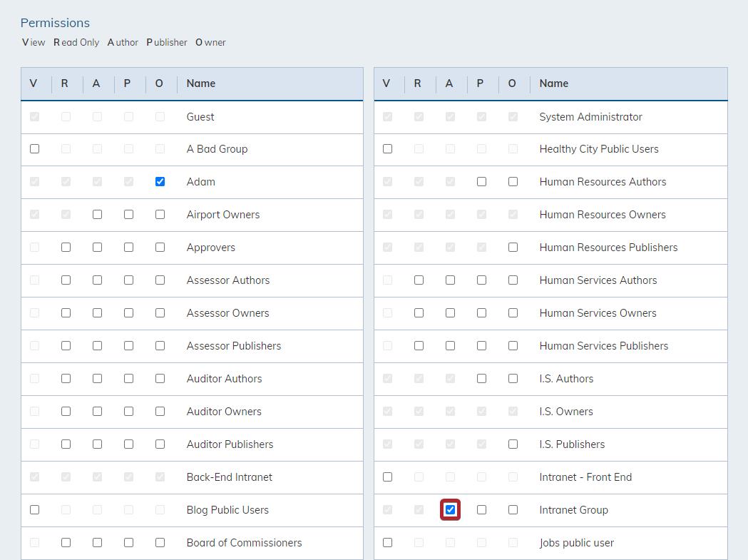748x560 pixels.
Task: Click the Permissions section heading
Action: 55,23
